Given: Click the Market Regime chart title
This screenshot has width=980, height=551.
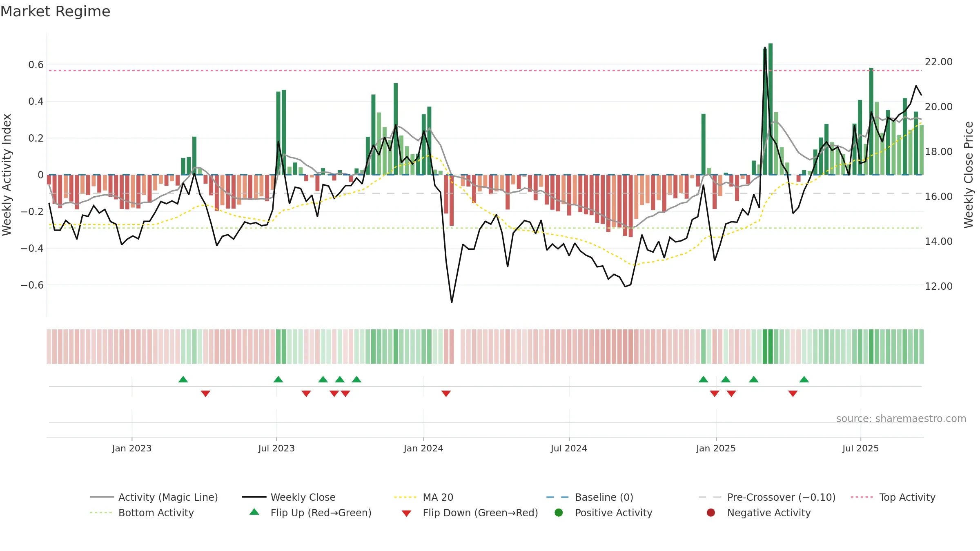Looking at the screenshot, I should (55, 11).
